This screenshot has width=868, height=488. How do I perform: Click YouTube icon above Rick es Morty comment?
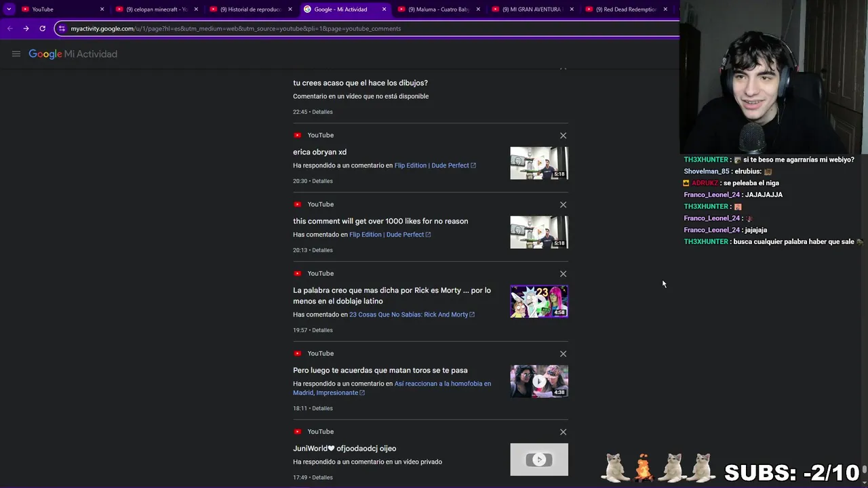297,274
